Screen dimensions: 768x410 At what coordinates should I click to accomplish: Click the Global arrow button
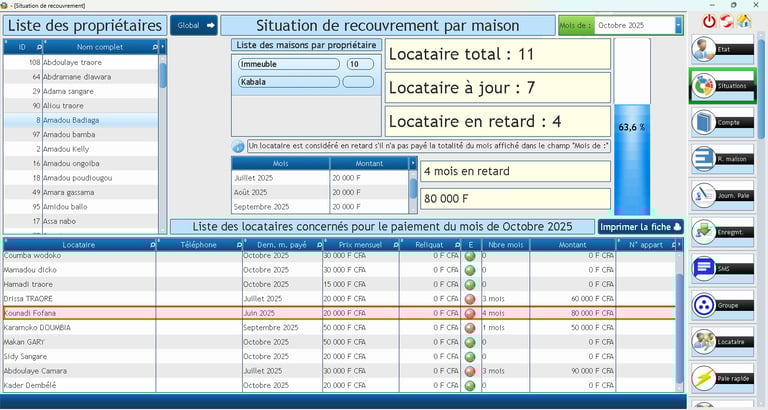point(194,25)
